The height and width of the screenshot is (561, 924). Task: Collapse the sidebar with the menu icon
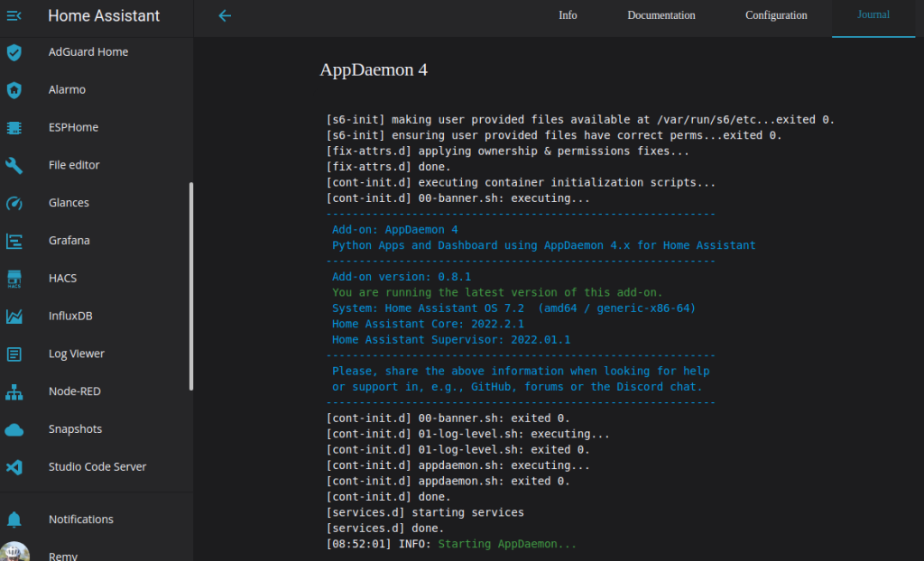14,16
